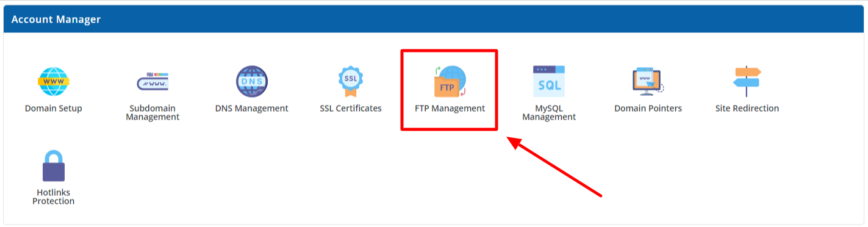Select the MySQL Management label
Viewport: 868px width, 227px height.
[549, 113]
